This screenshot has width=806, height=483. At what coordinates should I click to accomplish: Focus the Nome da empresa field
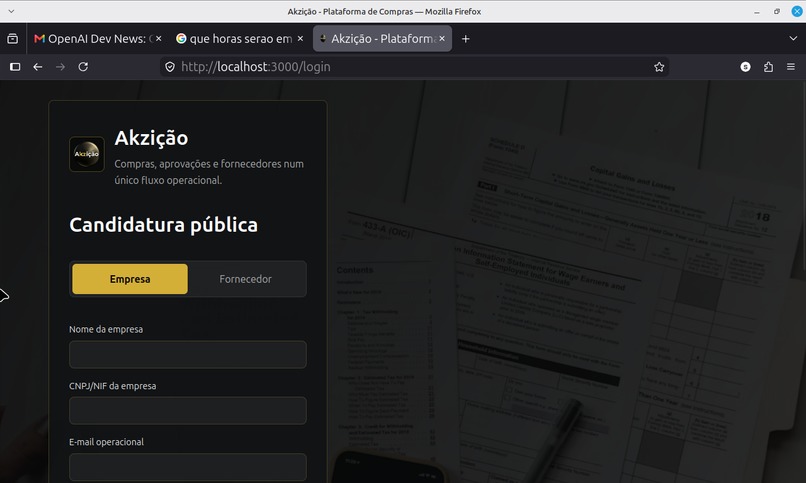click(188, 355)
